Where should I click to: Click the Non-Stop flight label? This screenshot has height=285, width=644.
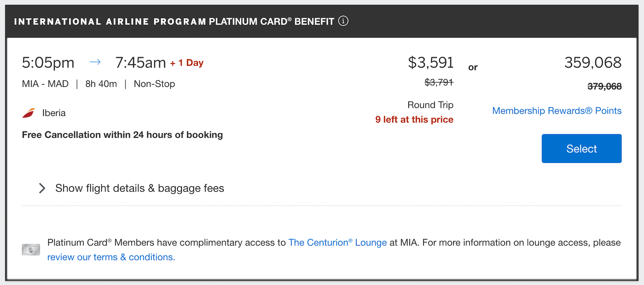(x=154, y=84)
